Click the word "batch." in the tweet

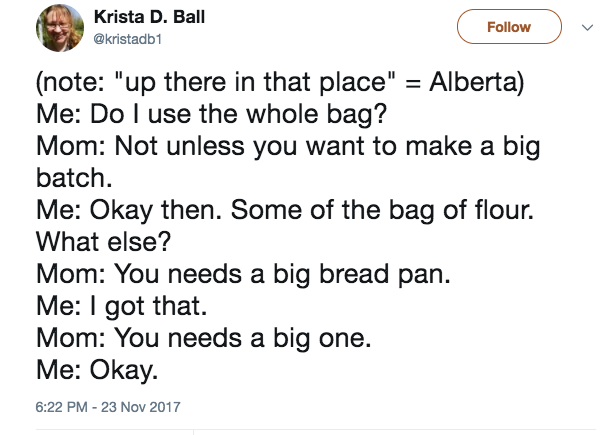(x=74, y=178)
